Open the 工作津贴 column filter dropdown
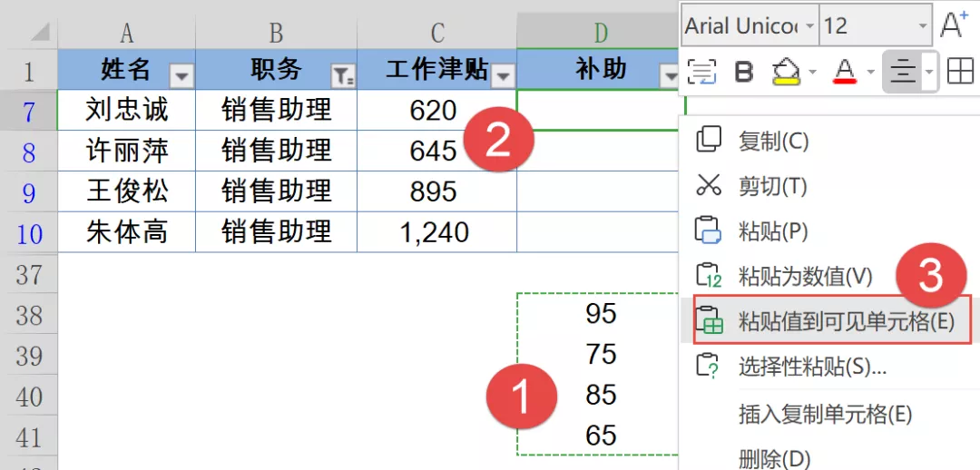Screen dimensions: 980x470 click(x=504, y=77)
